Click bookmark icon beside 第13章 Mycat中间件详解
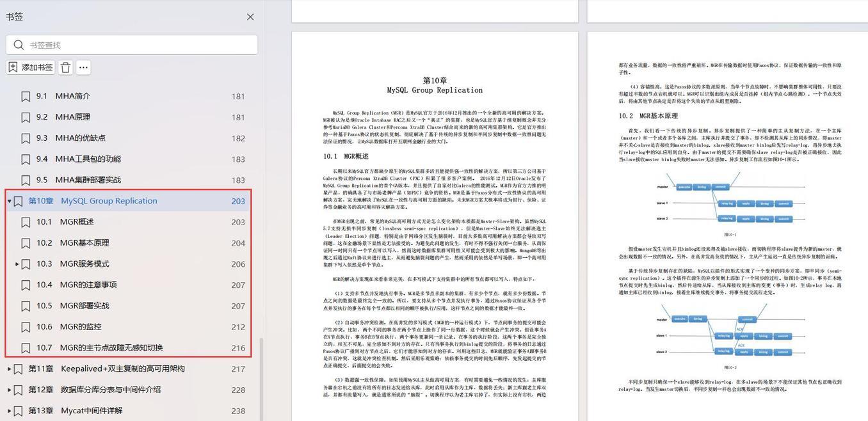Viewport: 868px width, 421px height. pyautogui.click(x=18, y=411)
